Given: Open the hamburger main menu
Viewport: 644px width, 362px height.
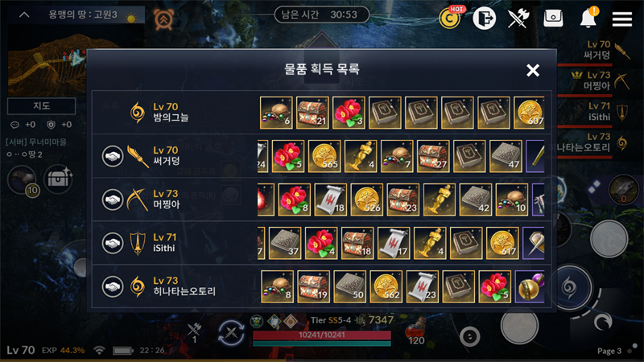Looking at the screenshot, I should (x=621, y=19).
